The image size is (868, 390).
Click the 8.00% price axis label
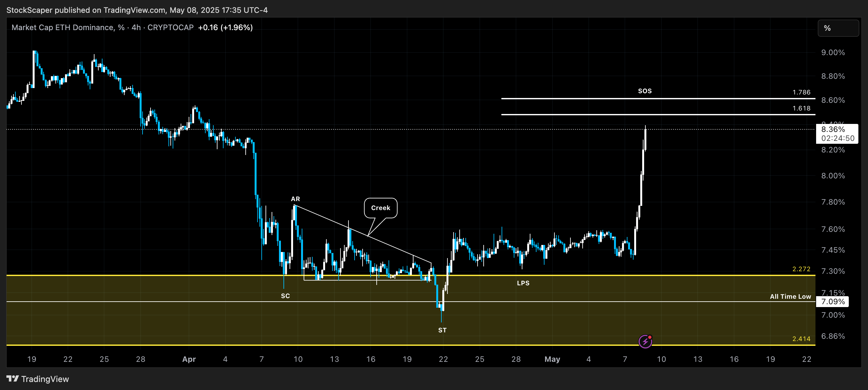pos(833,176)
